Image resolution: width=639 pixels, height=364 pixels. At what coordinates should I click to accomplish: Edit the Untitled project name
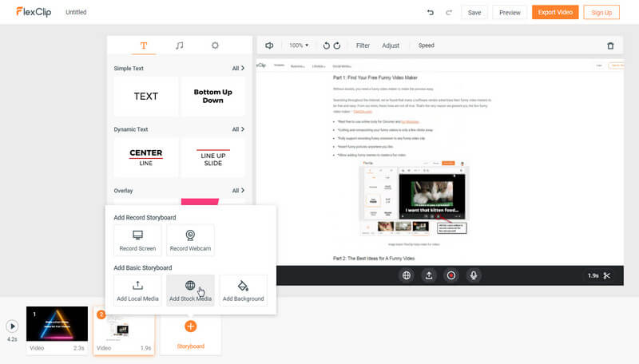76,12
